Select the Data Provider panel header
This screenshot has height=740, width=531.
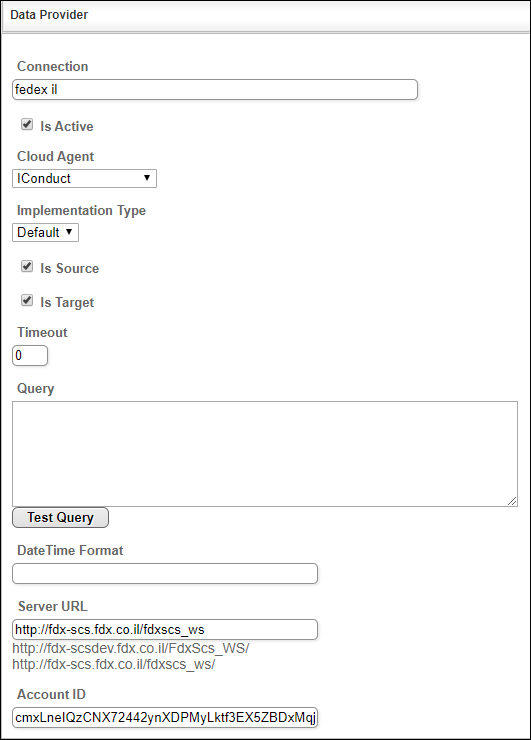(266, 16)
